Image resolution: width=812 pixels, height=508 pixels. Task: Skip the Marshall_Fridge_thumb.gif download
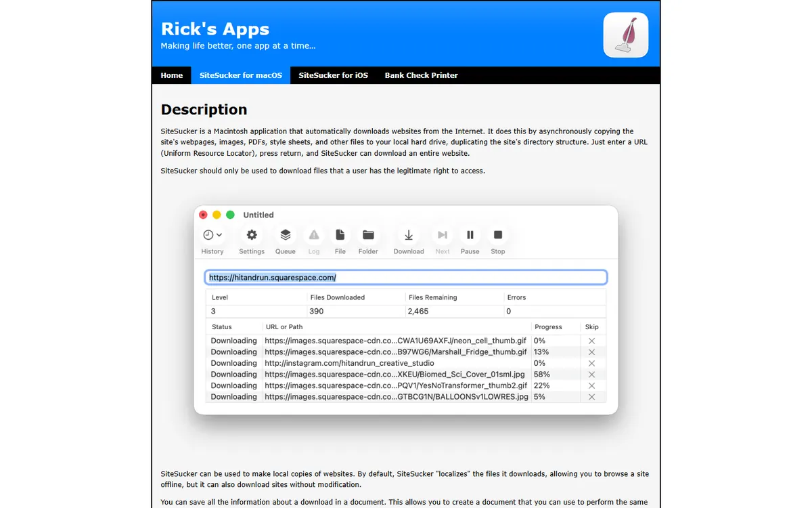click(591, 352)
